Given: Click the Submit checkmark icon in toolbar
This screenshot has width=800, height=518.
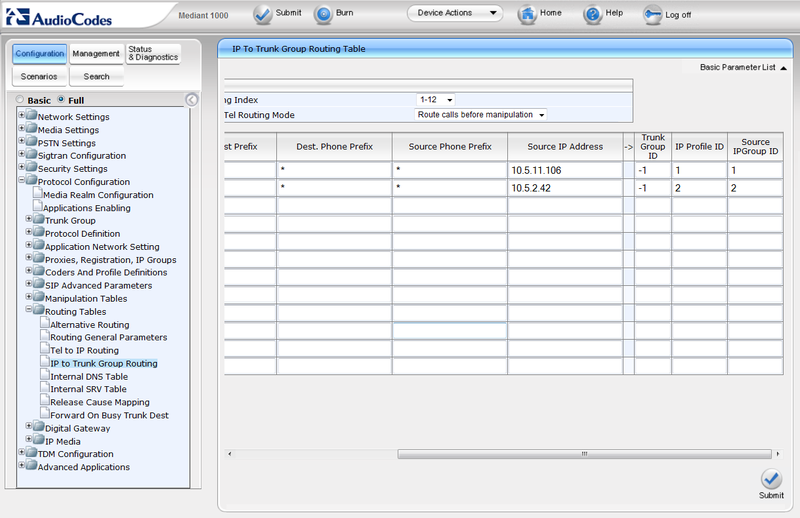Looking at the screenshot, I should pos(263,14).
